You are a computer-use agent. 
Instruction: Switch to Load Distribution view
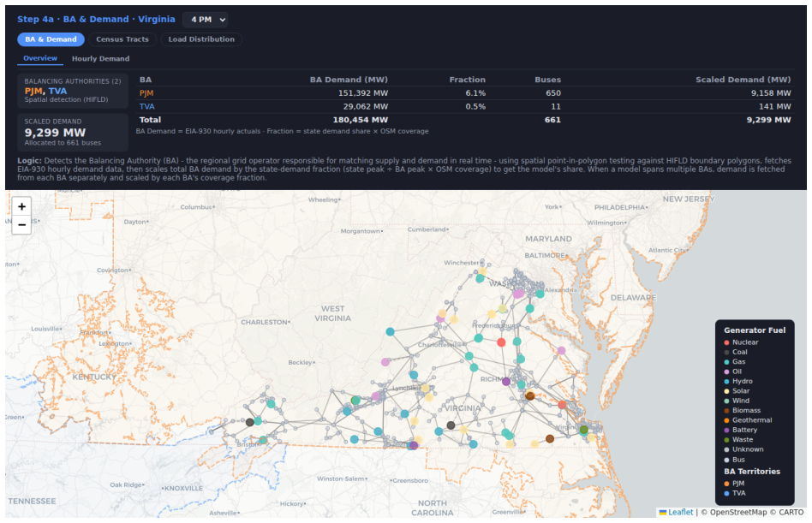tap(201, 39)
